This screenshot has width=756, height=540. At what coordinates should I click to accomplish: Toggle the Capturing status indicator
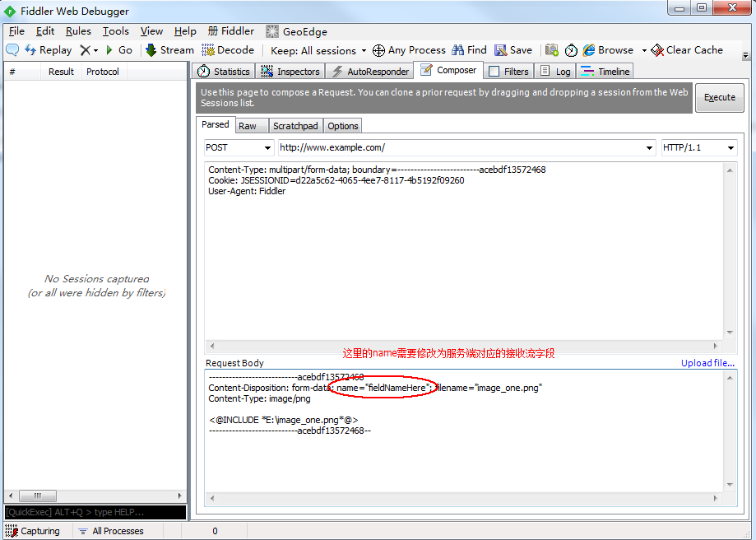(33, 531)
